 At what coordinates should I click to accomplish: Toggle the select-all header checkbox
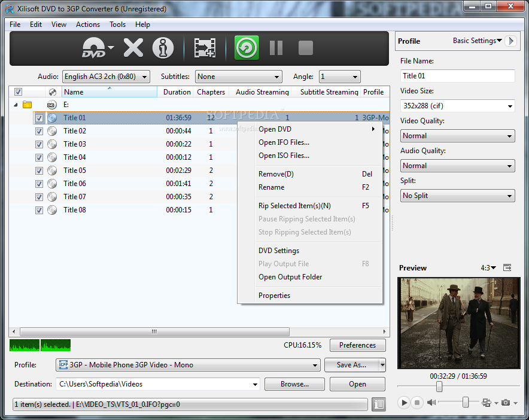pyautogui.click(x=18, y=92)
